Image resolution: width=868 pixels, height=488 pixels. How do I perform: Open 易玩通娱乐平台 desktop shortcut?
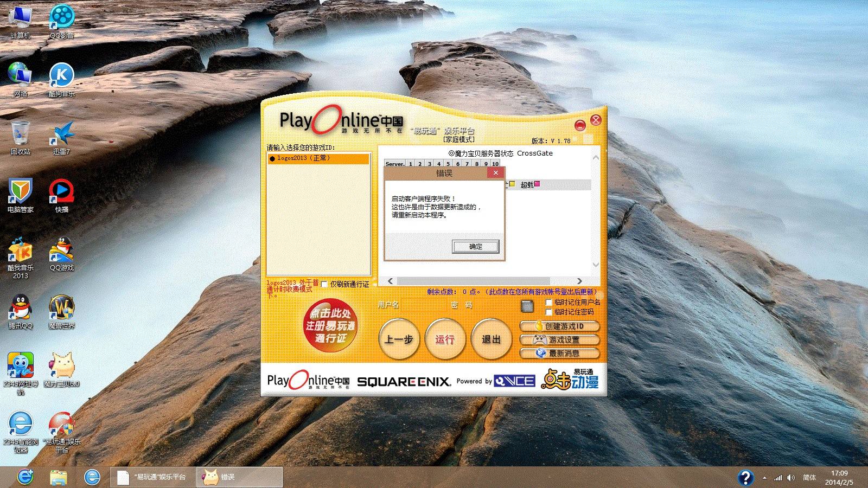point(62,432)
